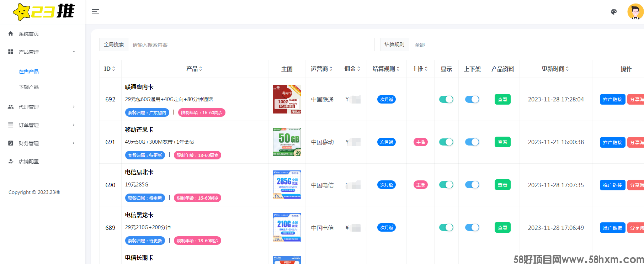Image resolution: width=644 pixels, height=264 pixels.
Task: Select 中国移动 operator cell
Action: click(323, 142)
